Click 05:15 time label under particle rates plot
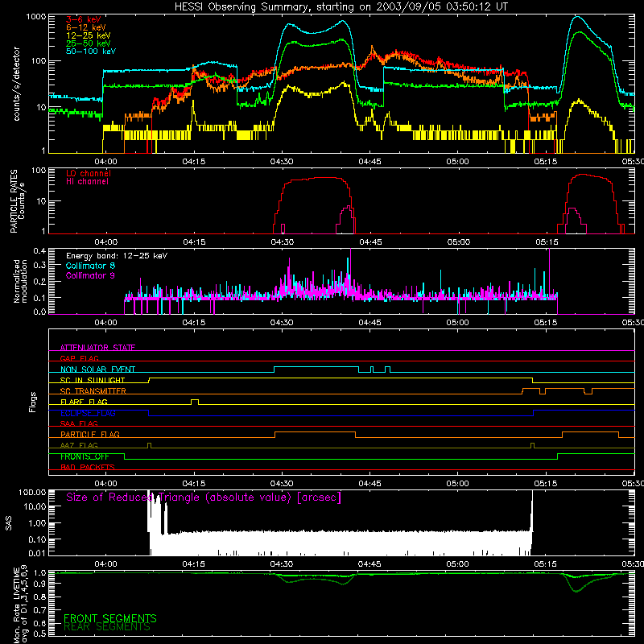Viewport: 644px width, 644px height. tap(547, 242)
